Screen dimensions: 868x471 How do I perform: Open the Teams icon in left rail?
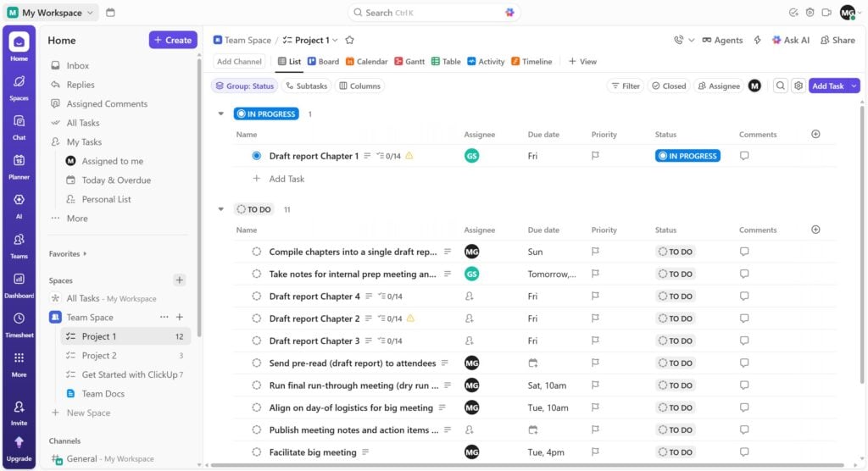point(19,245)
